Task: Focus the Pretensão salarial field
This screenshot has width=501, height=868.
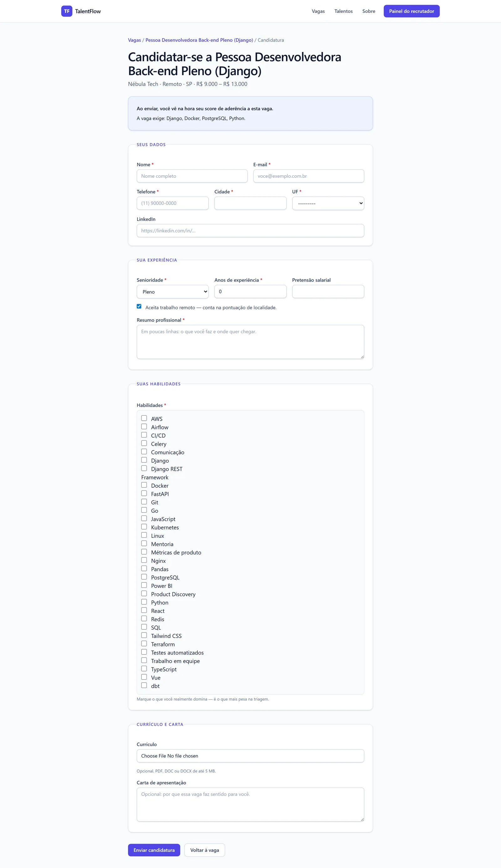Action: coord(328,292)
